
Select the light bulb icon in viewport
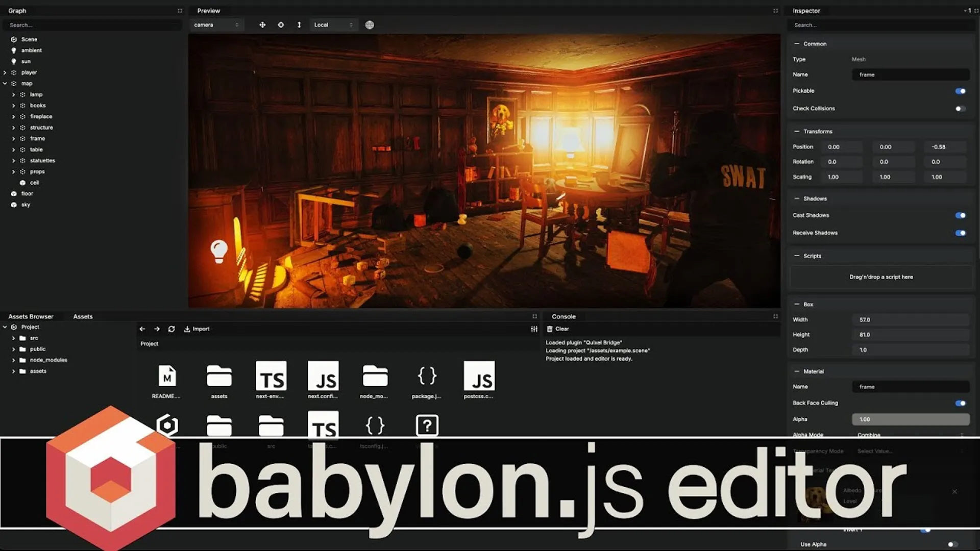click(219, 251)
